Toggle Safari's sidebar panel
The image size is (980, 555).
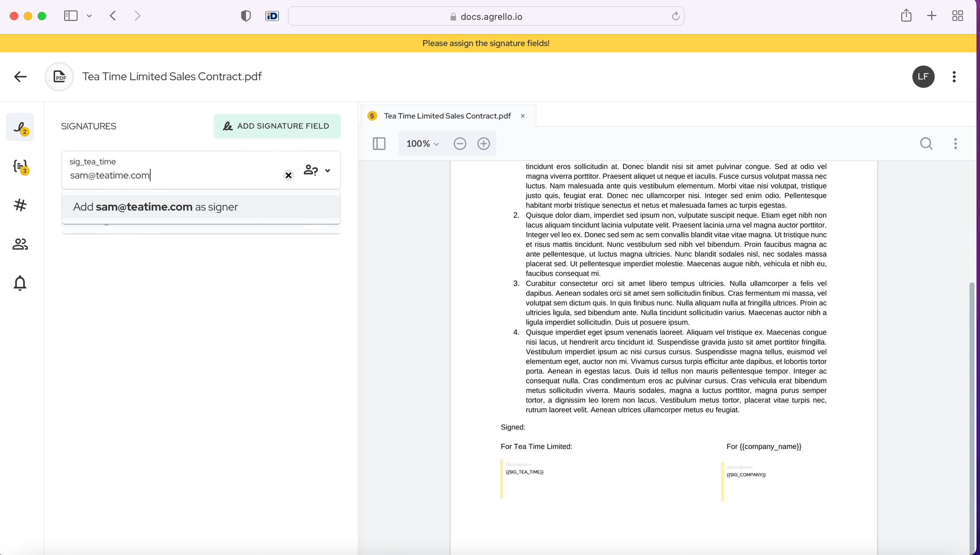pos(71,16)
